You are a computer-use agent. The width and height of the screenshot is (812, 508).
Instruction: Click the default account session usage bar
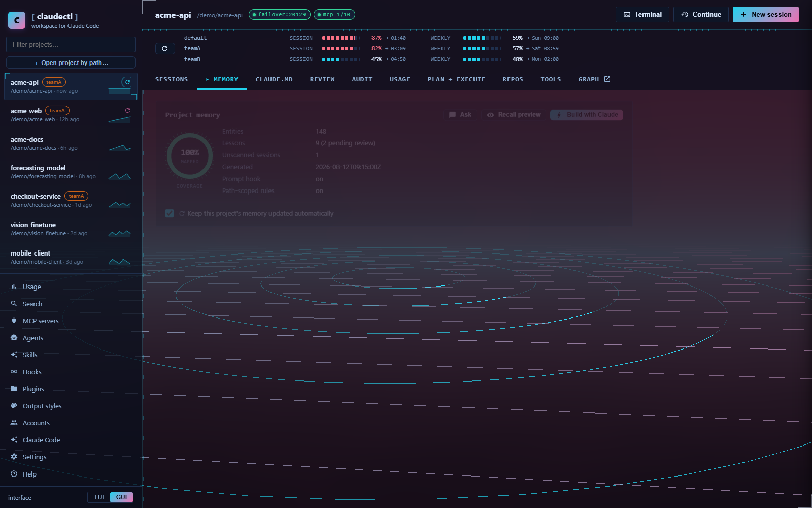341,38
